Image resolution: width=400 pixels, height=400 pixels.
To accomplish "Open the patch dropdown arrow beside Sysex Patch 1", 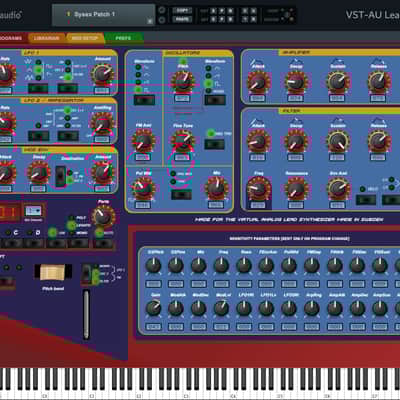I will (x=150, y=21).
